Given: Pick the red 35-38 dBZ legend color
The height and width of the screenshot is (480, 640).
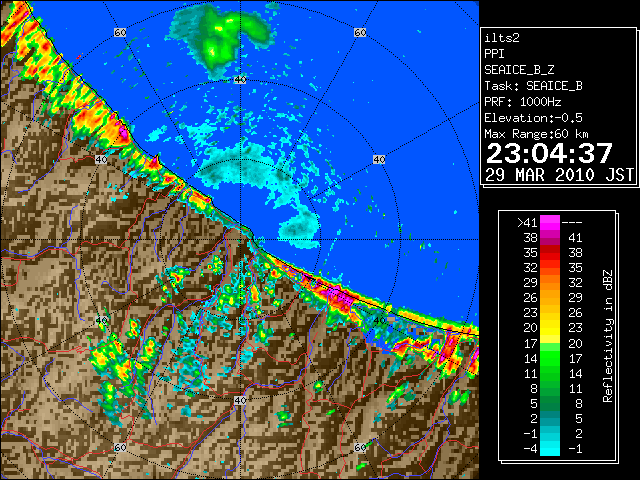Looking at the screenshot, I should click(550, 253).
